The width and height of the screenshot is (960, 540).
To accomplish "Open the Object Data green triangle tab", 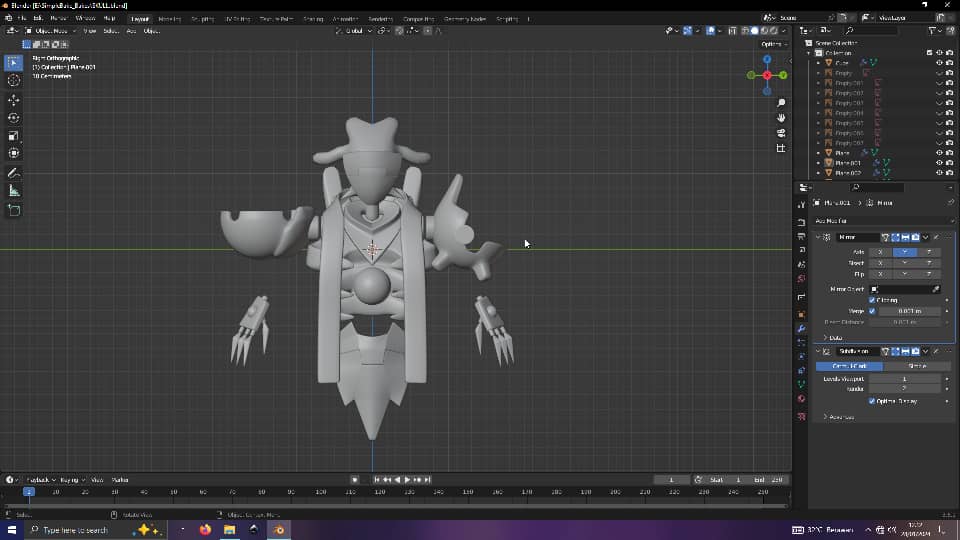I will [x=801, y=384].
